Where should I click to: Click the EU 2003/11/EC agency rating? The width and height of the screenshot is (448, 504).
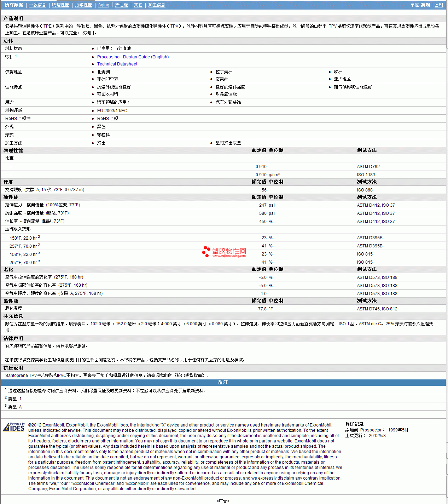(x=112, y=111)
